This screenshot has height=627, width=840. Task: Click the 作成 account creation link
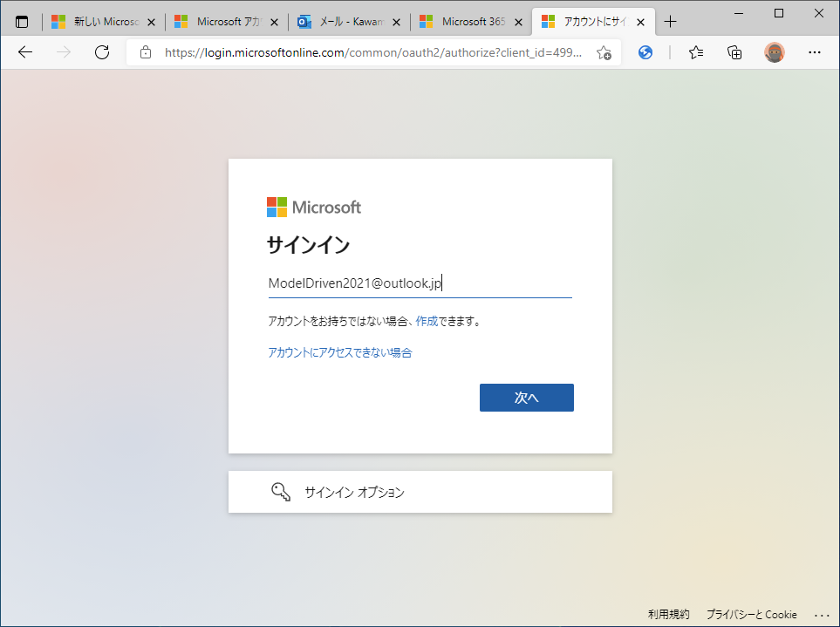[x=427, y=321]
